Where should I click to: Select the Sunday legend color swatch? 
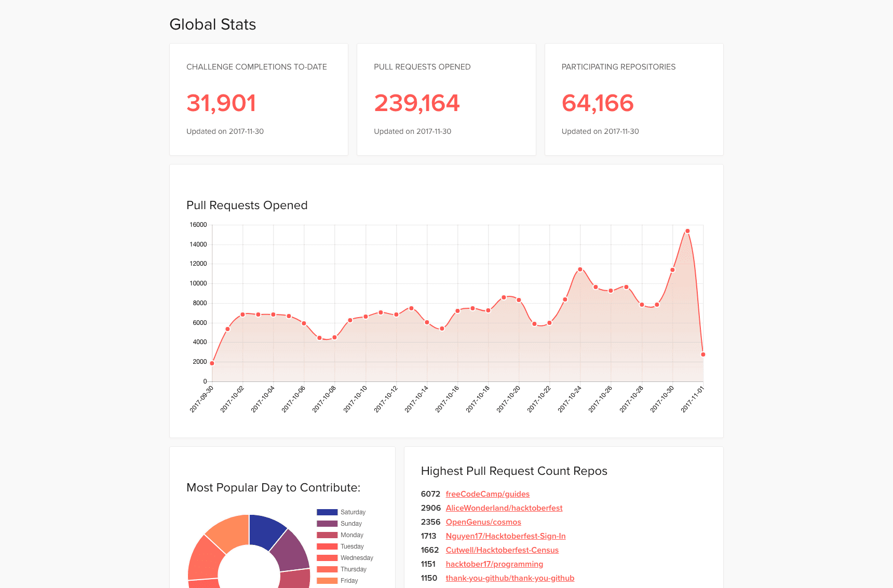coord(326,524)
